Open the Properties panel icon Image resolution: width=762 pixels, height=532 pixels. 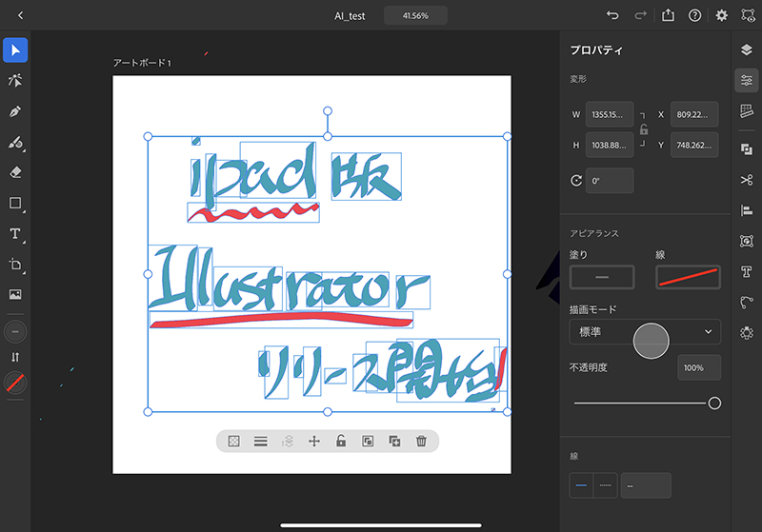point(747,80)
